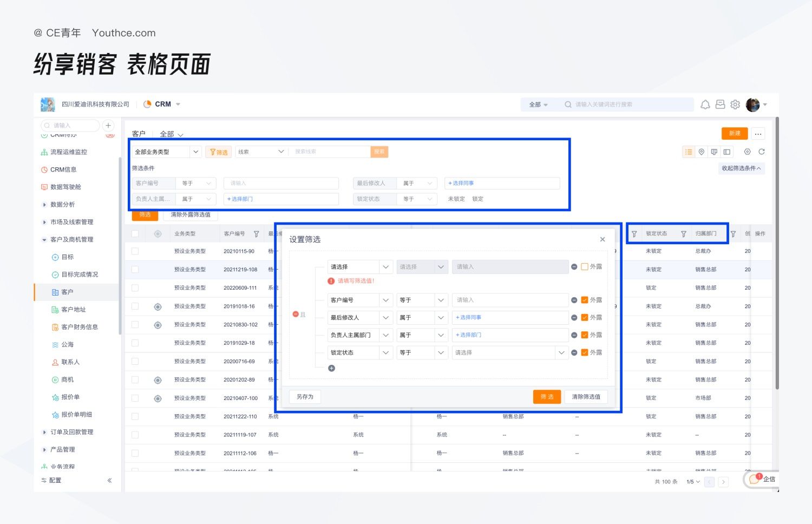Switch to split panel view icon
The width and height of the screenshot is (812, 524).
tap(727, 152)
